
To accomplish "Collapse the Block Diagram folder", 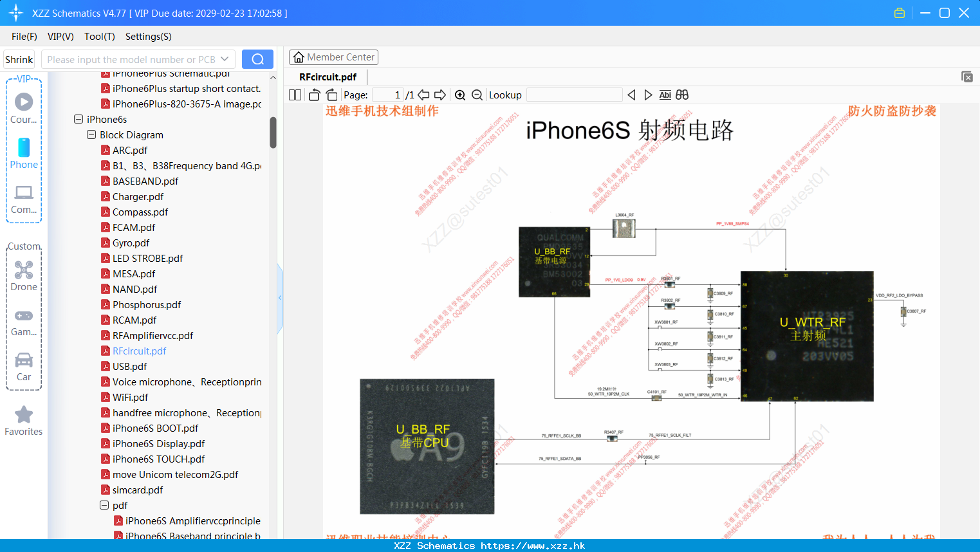I will [x=91, y=134].
